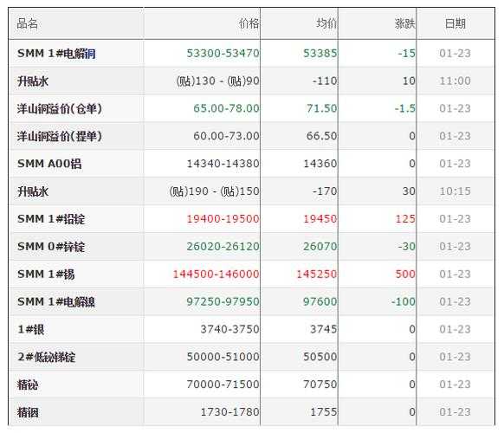Select price range 65.00-78.00
Image resolution: width=504 pixels, height=433 pixels.
pyautogui.click(x=226, y=108)
